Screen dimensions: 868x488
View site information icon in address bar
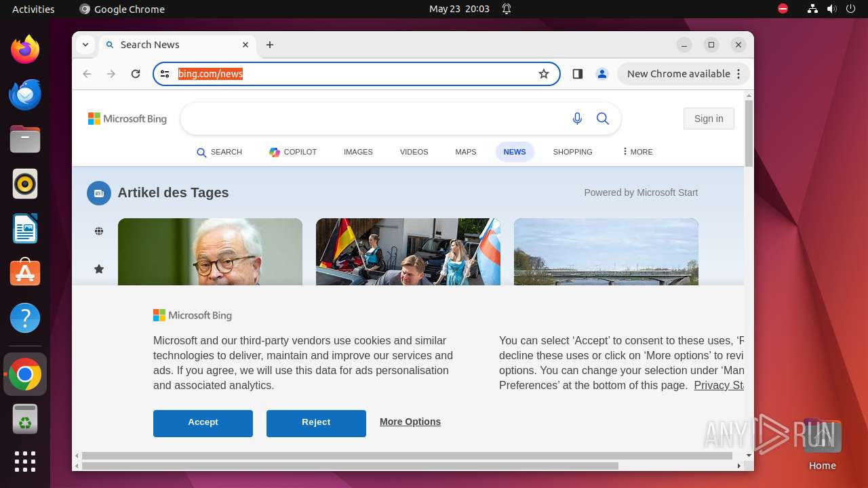coord(165,74)
